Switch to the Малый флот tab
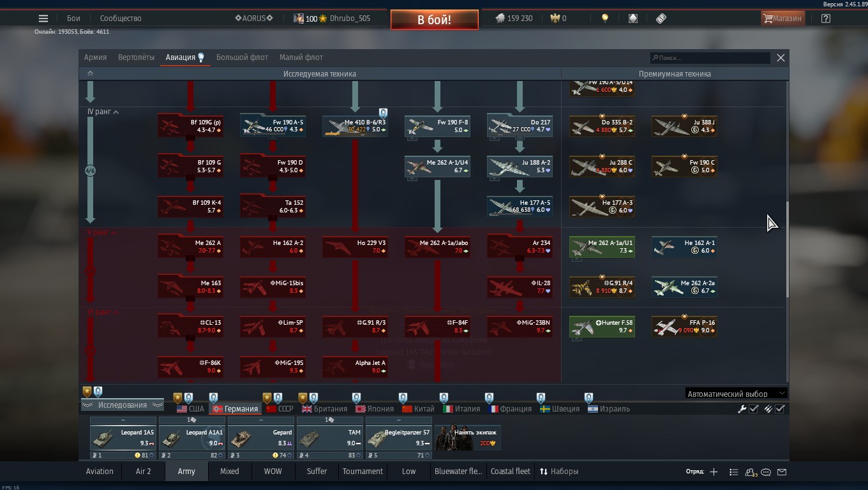This screenshot has height=490, width=868. coord(301,57)
